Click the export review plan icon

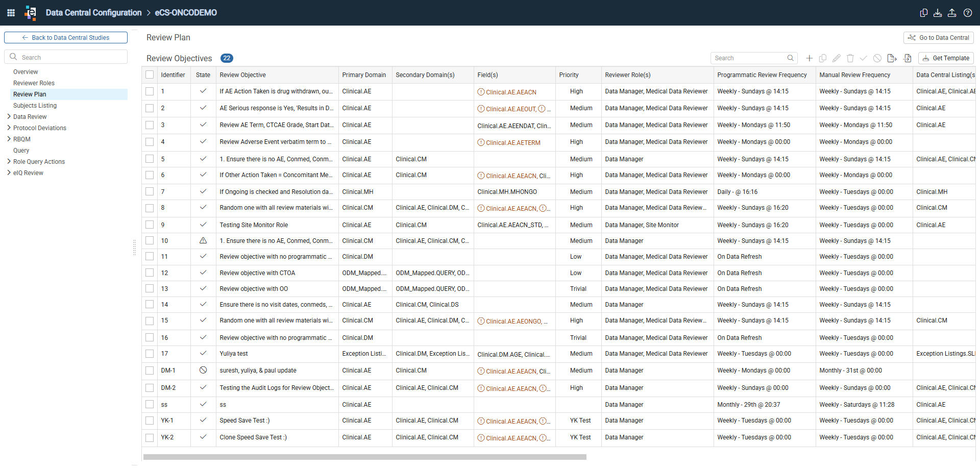[x=892, y=58]
